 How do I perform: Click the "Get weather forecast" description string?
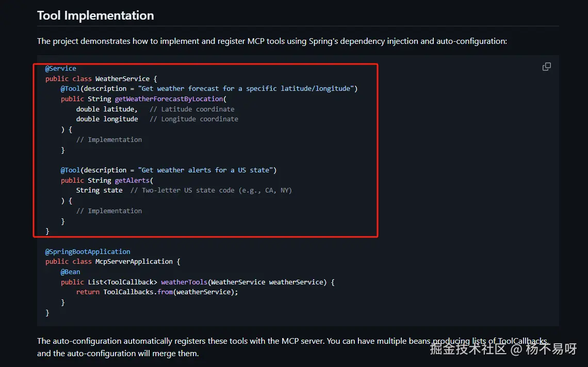tap(248, 88)
